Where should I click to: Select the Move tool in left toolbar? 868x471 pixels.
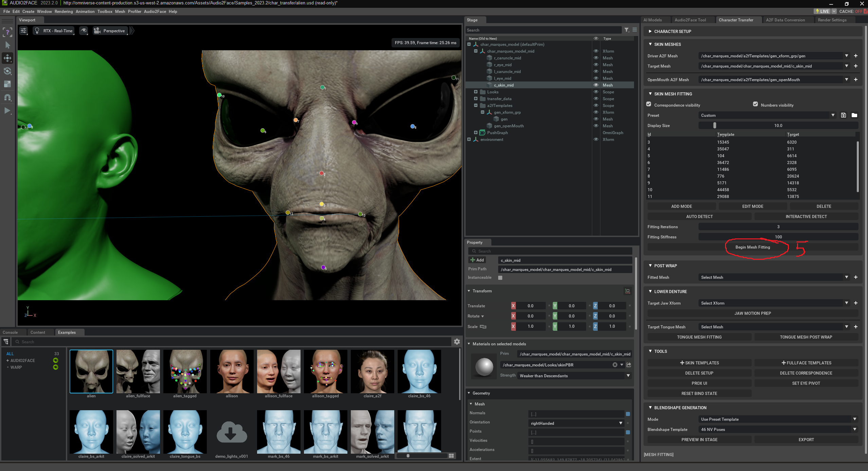point(7,58)
